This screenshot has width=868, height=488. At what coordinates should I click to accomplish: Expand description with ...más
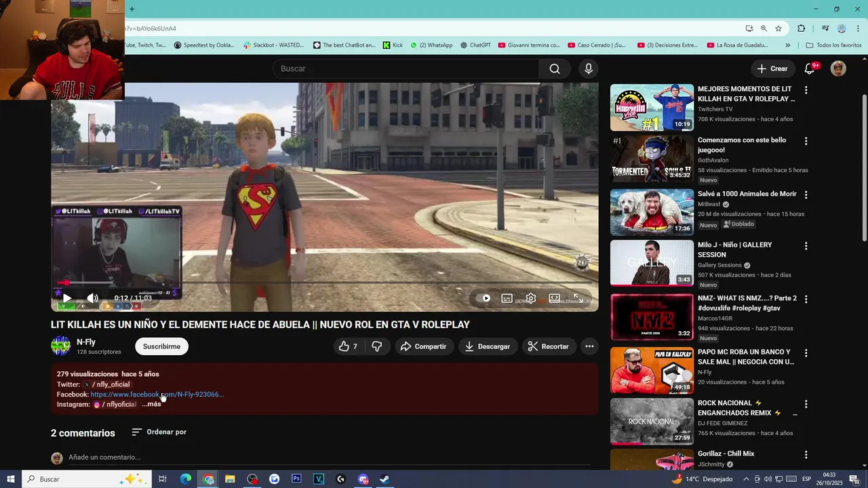pos(151,404)
